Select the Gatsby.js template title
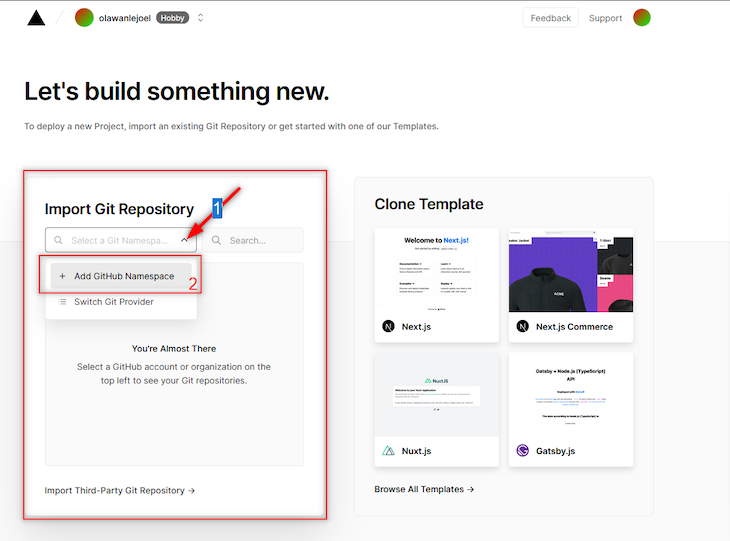 555,451
